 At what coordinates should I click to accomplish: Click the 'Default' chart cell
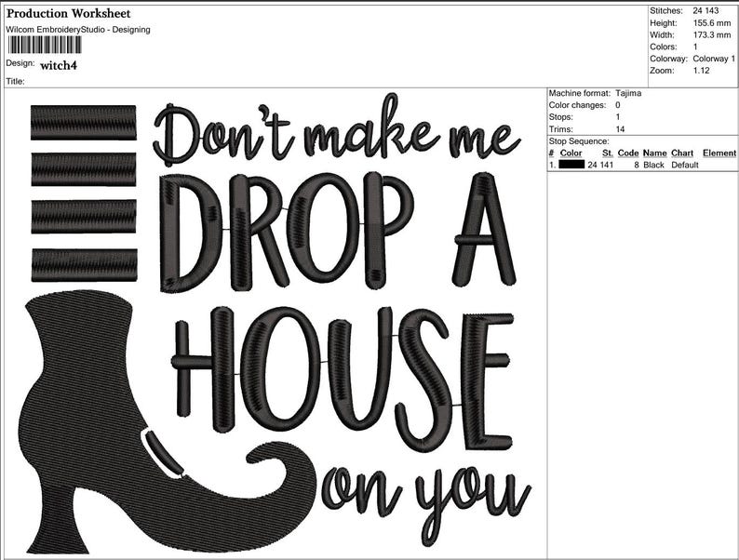[x=685, y=165]
